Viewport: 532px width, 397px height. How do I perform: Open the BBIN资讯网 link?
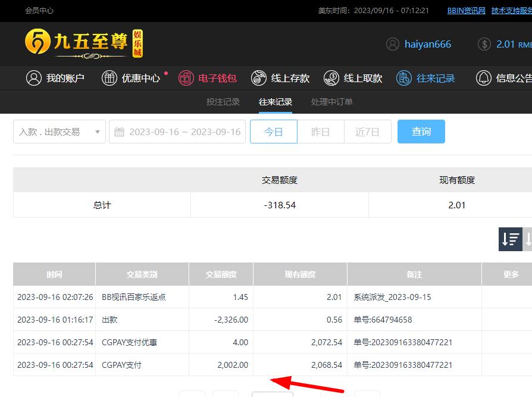[466, 11]
